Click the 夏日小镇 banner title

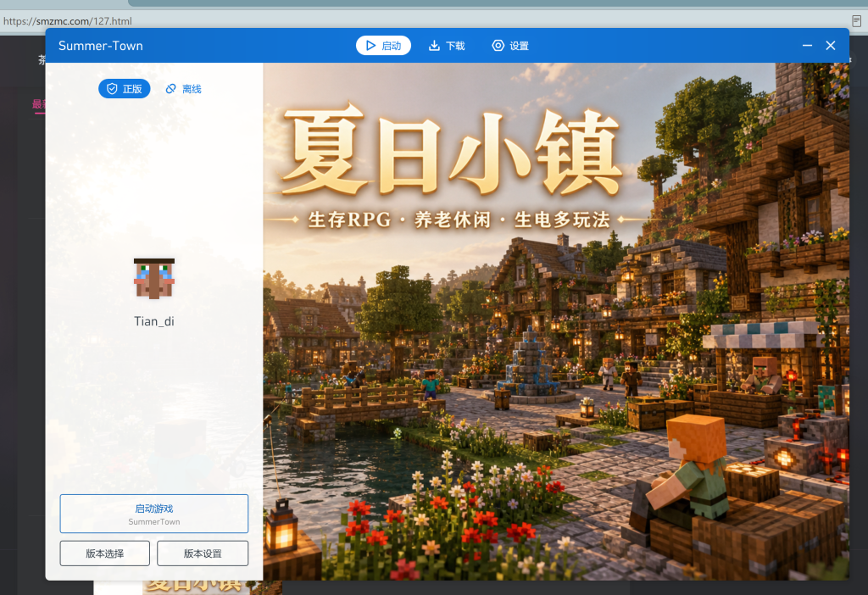point(451,151)
